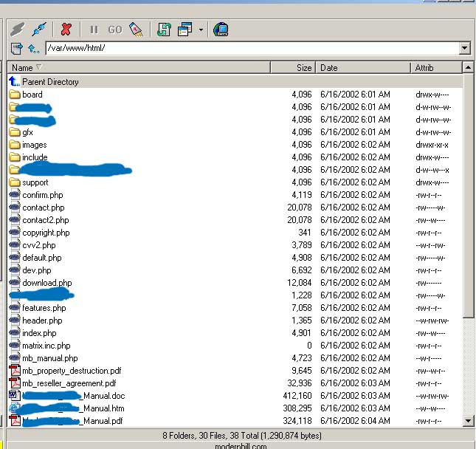Click the computer/globe switch-view icon

click(x=221, y=30)
